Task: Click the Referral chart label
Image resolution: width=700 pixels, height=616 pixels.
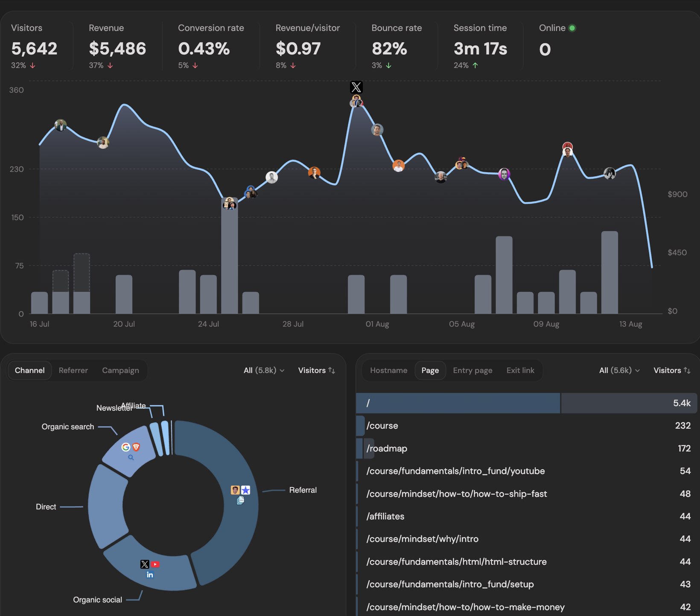Action: [303, 490]
